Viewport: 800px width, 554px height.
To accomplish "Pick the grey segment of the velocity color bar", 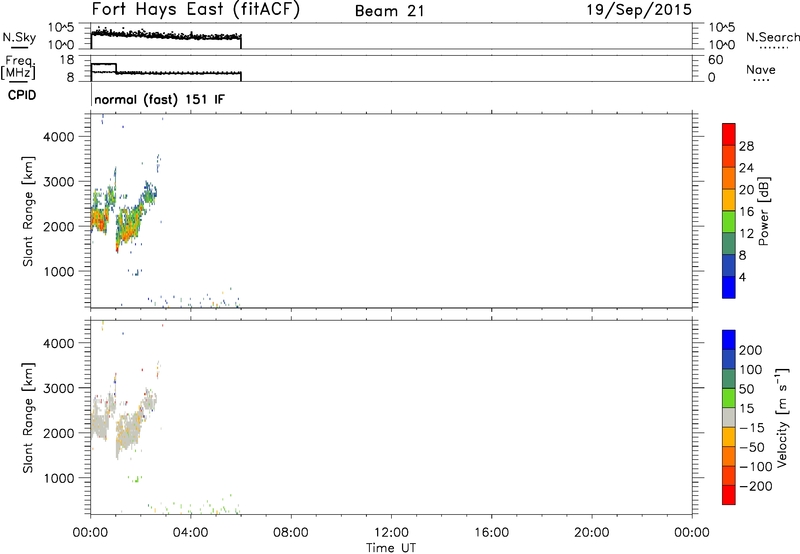I will pos(729,417).
